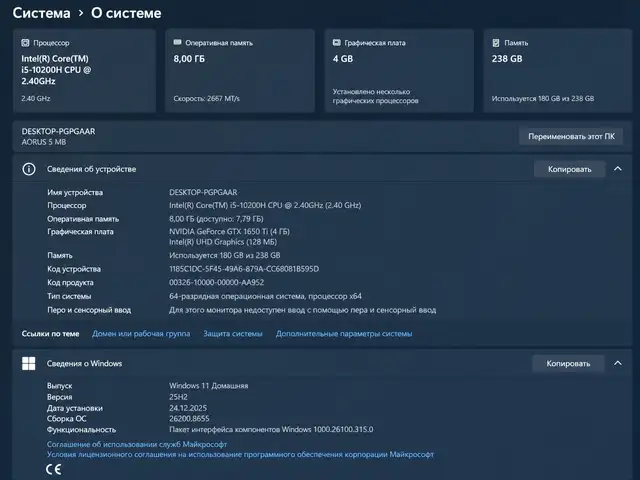Open Условия лицензионного соглашения Майкрософт link
640x480 pixels.
240,454
